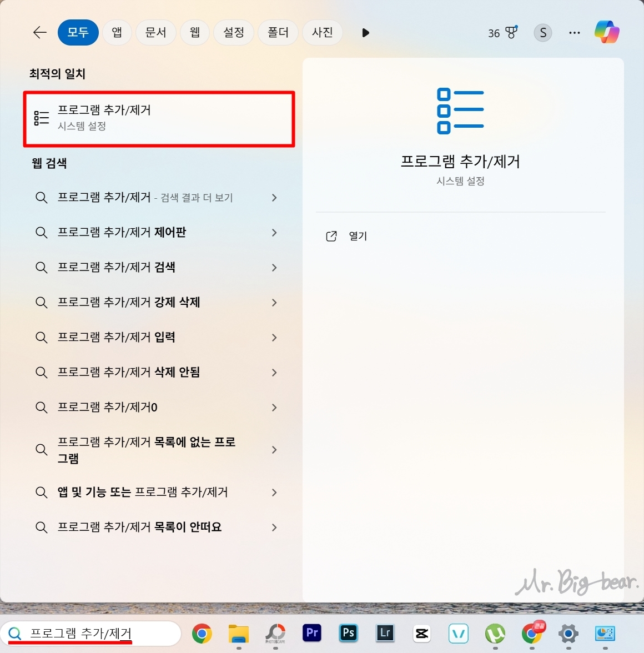Click the taskbar search input field

click(x=89, y=633)
